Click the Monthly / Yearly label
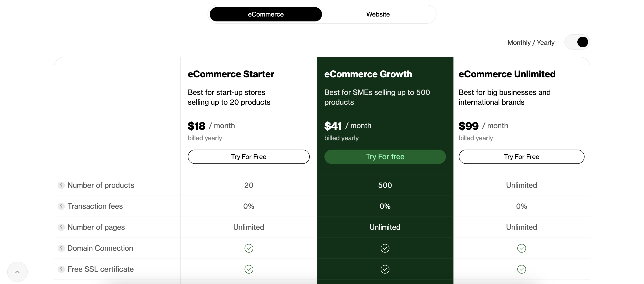Image resolution: width=644 pixels, height=284 pixels. [531, 43]
